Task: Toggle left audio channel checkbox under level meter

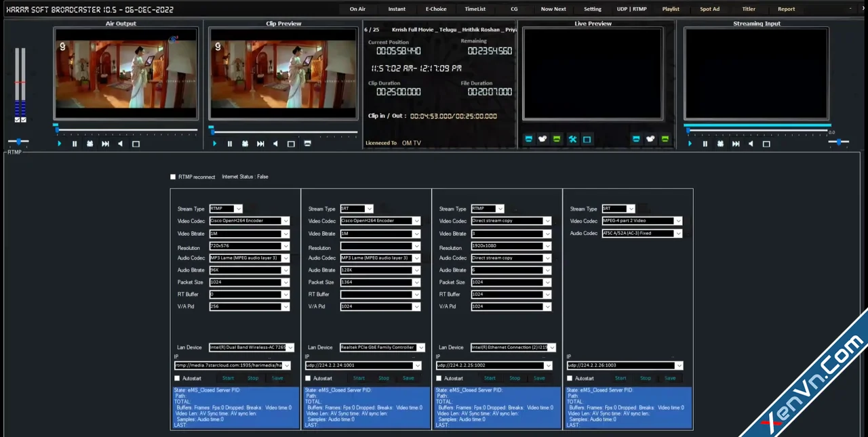Action: (x=18, y=120)
